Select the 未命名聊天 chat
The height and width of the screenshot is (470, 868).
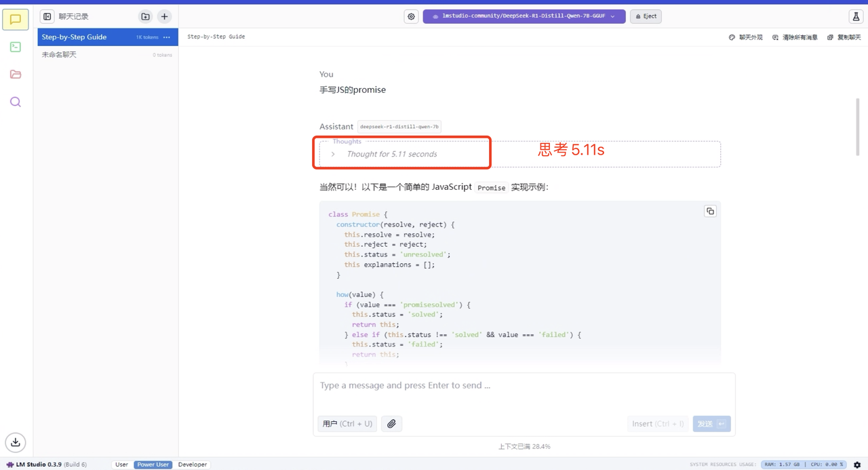[108, 55]
